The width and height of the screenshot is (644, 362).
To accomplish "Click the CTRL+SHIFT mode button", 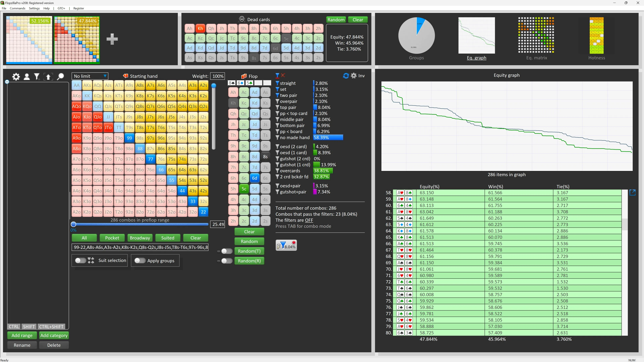I will (51, 327).
